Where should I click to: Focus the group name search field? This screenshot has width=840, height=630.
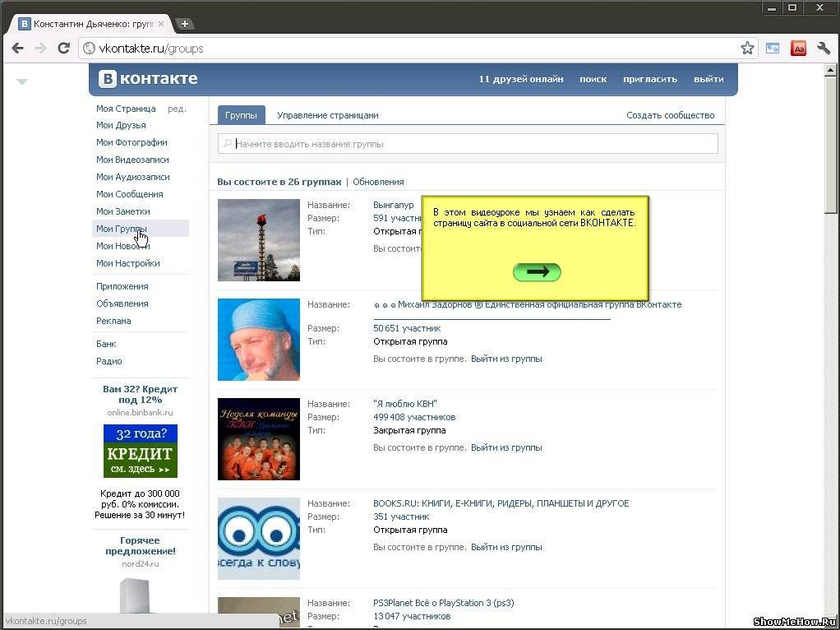click(468, 144)
